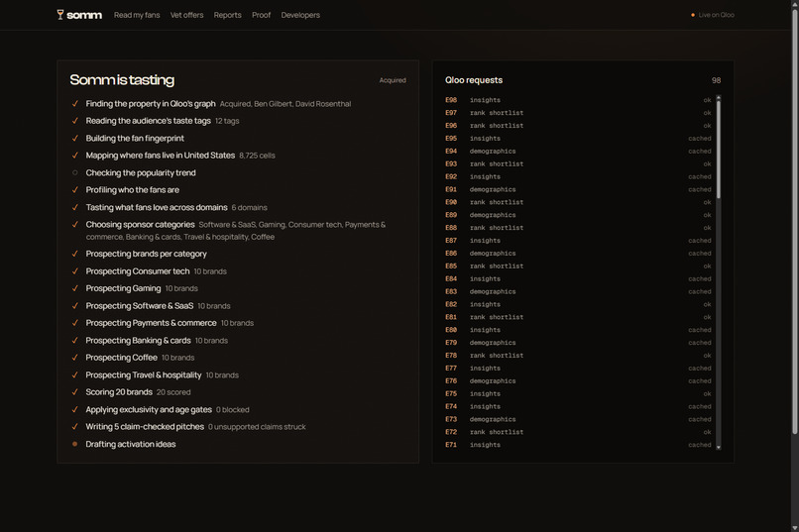
Task: Select the E85 rank shortlist request
Action: [578, 266]
